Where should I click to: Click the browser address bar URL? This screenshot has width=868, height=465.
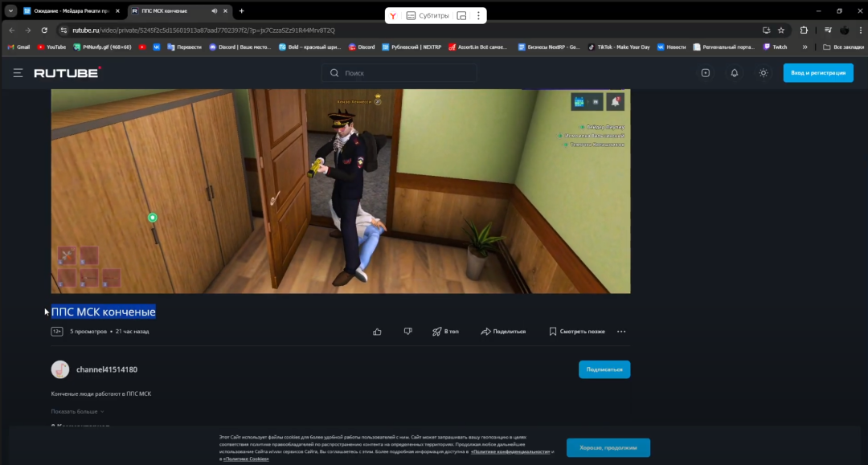203,31
